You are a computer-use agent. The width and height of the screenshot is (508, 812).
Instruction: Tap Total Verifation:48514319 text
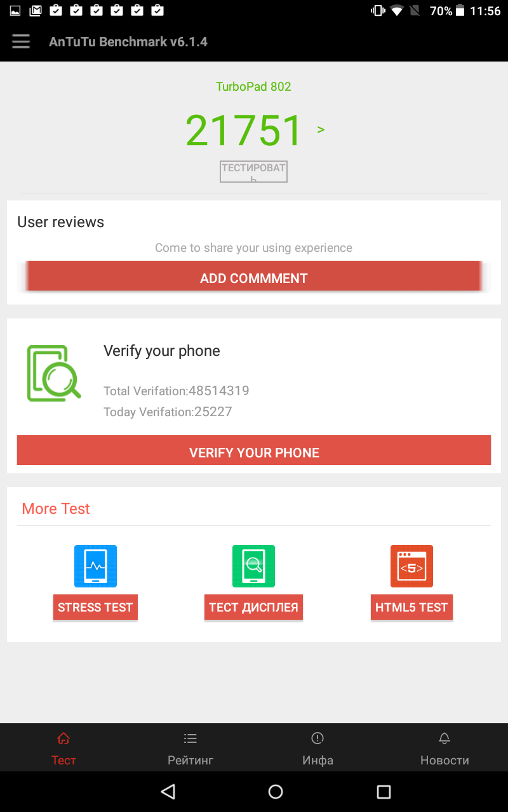tap(177, 391)
